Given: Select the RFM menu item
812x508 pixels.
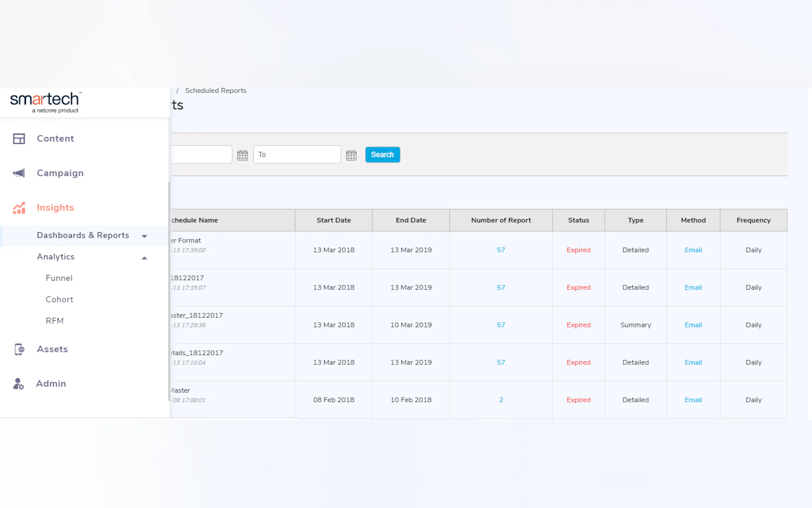Looking at the screenshot, I should coord(55,321).
